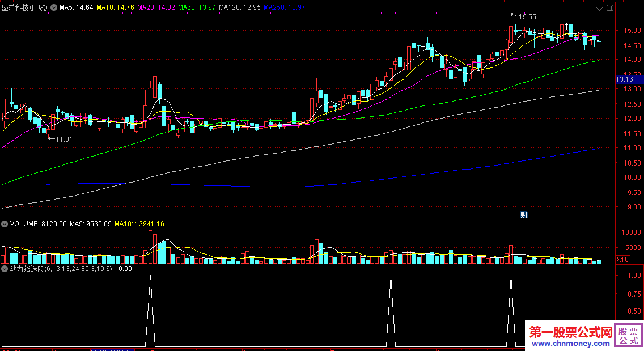The image size is (644, 351).
Task: Click the 1.00 indicator axis label
Action: coord(634,276)
